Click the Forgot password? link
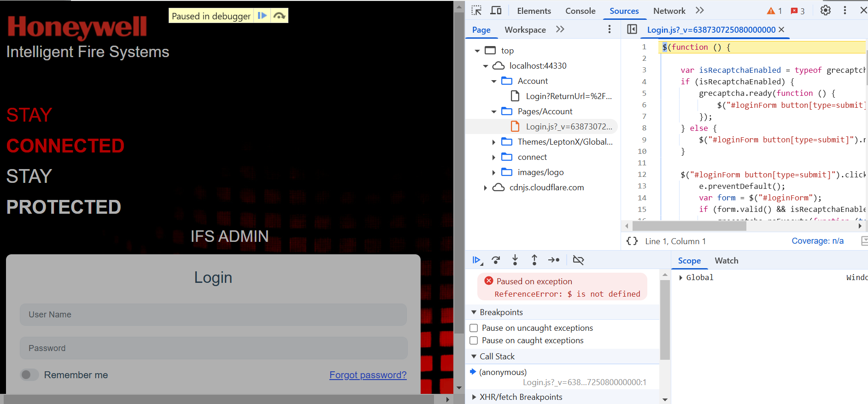868x404 pixels. pos(368,375)
